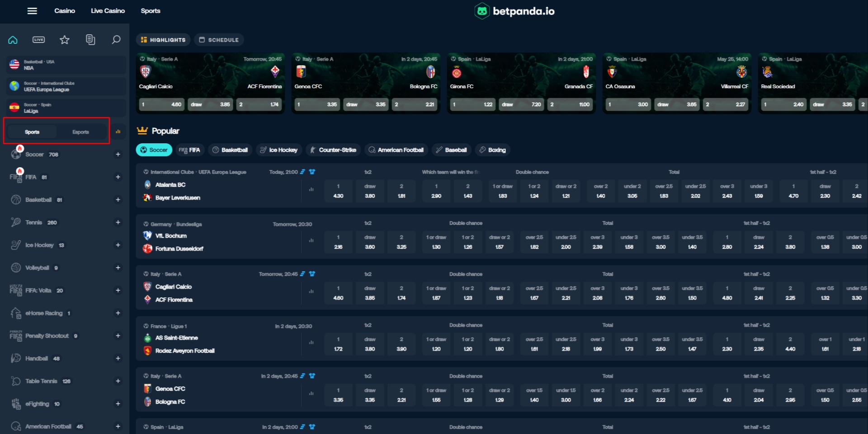This screenshot has width=868, height=434.
Task: Bet on Atalanta BC win at 4.30
Action: tap(338, 191)
